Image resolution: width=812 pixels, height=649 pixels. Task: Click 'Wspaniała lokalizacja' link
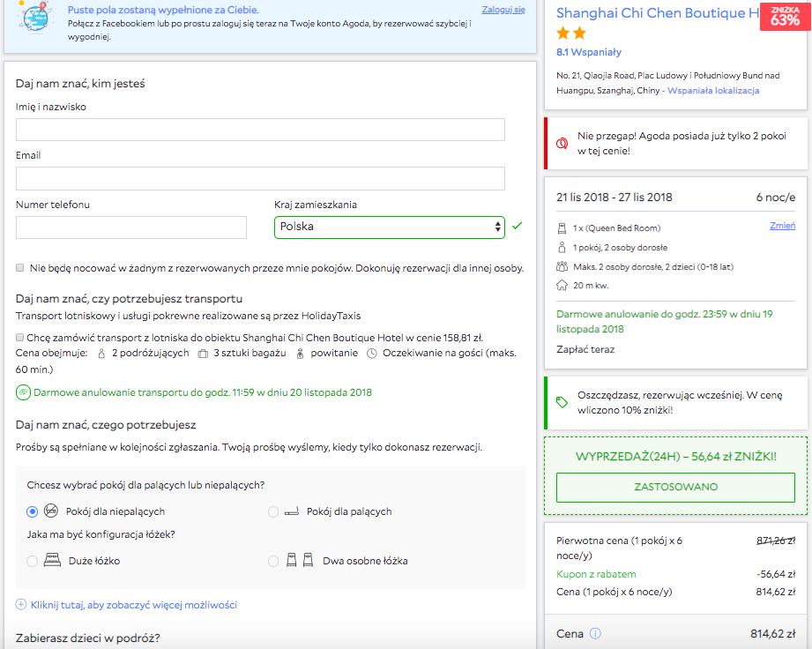click(x=713, y=90)
